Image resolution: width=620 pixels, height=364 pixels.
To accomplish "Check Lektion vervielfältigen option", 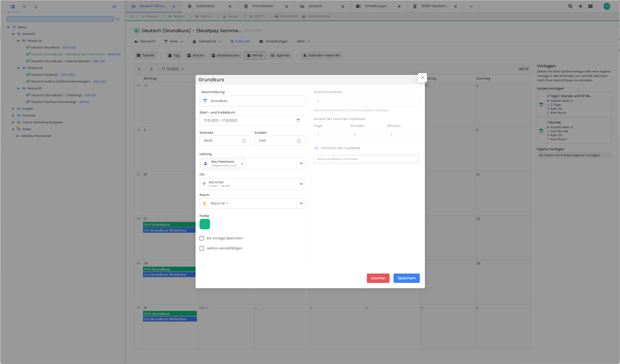I will pyautogui.click(x=202, y=248).
